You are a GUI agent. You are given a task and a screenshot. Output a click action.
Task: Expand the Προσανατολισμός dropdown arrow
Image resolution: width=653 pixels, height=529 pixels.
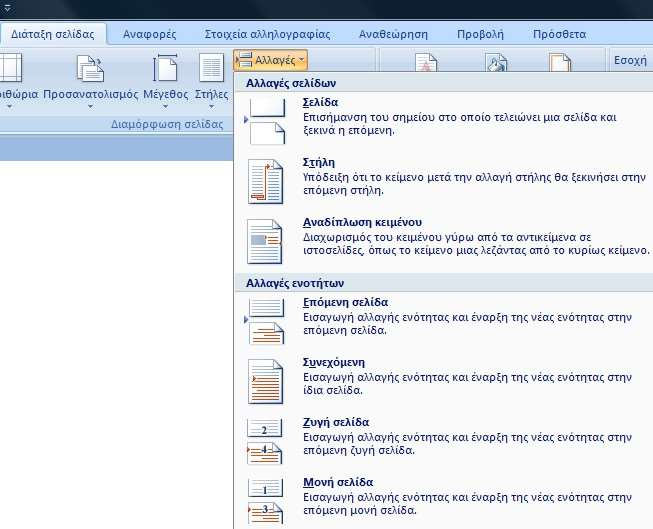(90, 107)
